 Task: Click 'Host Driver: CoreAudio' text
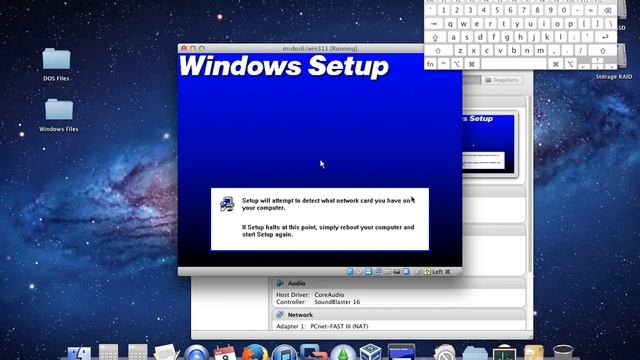(x=310, y=295)
